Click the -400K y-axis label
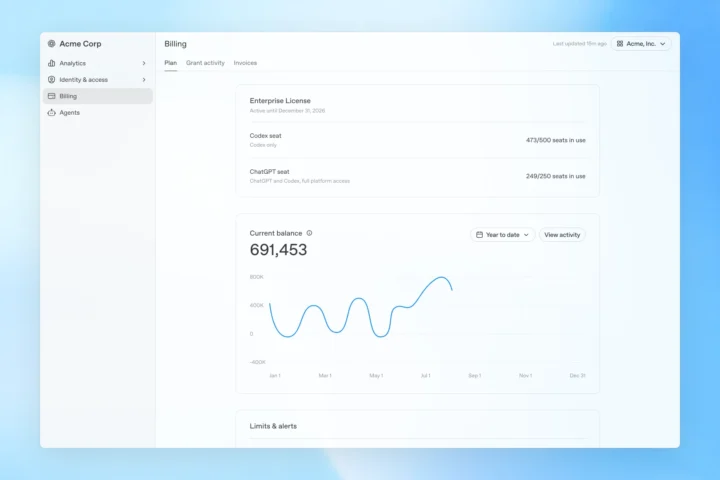The height and width of the screenshot is (480, 720). [258, 362]
